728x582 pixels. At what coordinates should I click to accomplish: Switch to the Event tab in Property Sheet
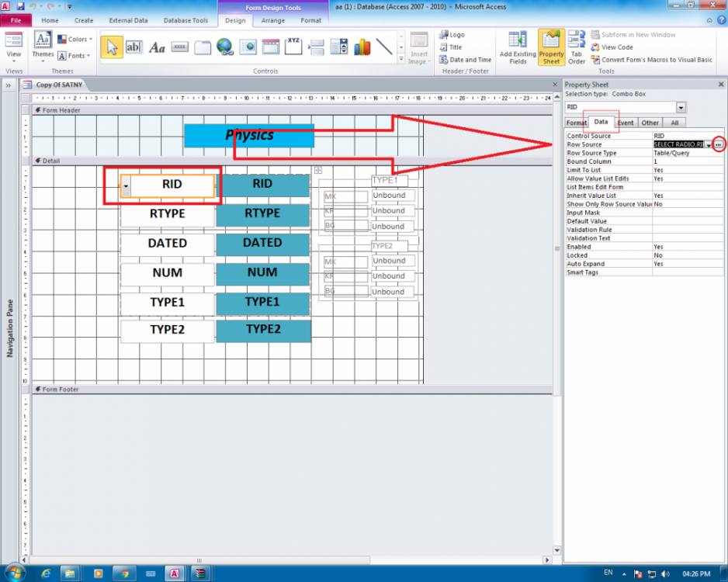(626, 123)
